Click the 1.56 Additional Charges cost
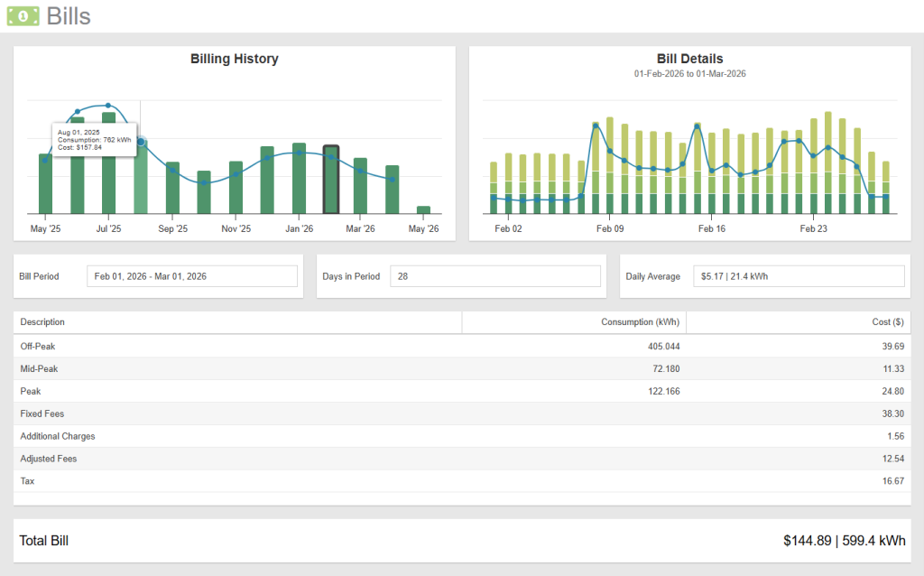Image resolution: width=924 pixels, height=576 pixels. click(895, 436)
